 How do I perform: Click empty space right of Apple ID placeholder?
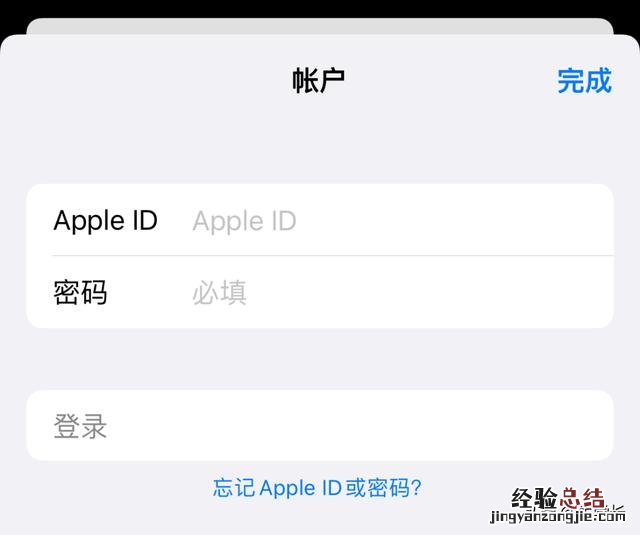pyautogui.click(x=453, y=221)
